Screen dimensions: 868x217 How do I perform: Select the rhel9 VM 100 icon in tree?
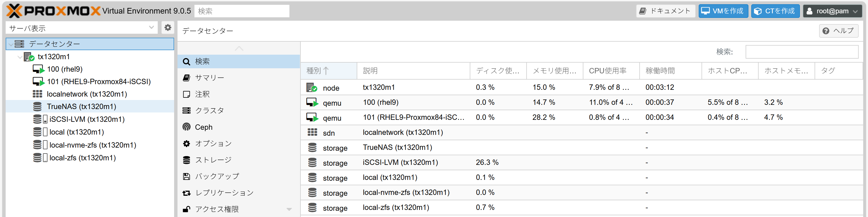tap(38, 69)
